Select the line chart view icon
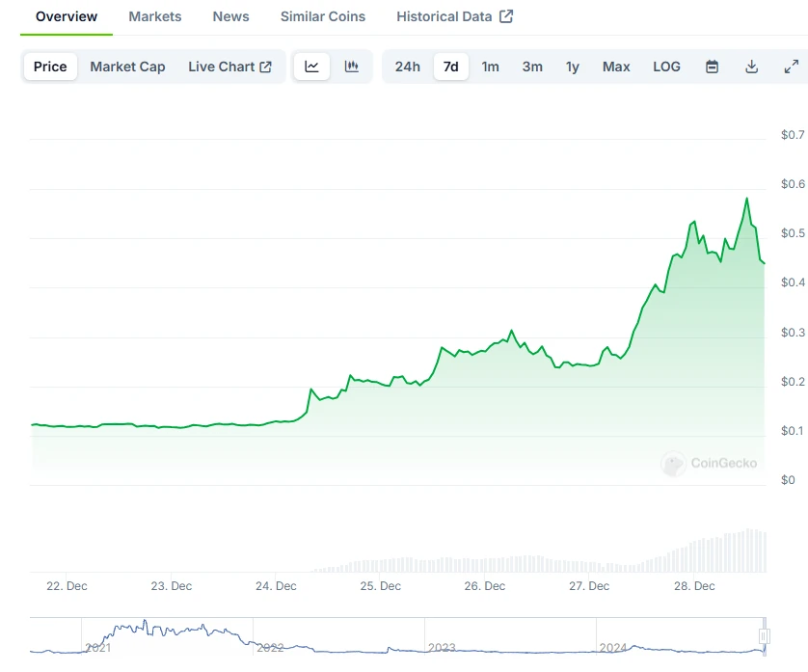 tap(311, 67)
